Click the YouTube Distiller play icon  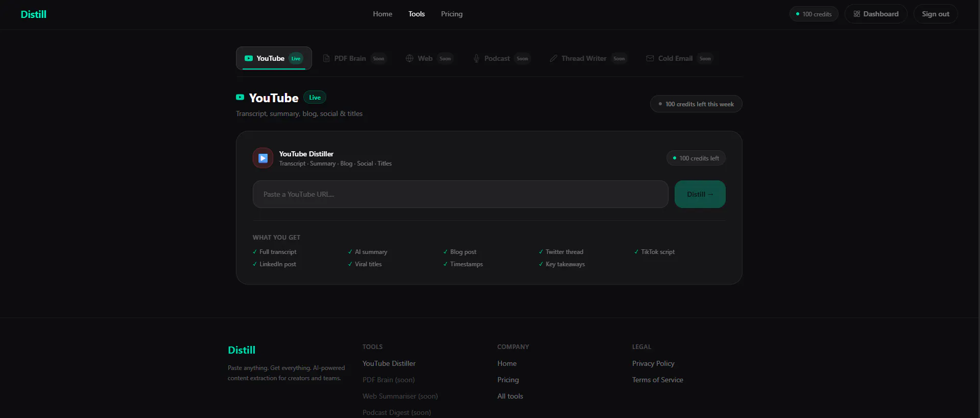[x=263, y=158]
